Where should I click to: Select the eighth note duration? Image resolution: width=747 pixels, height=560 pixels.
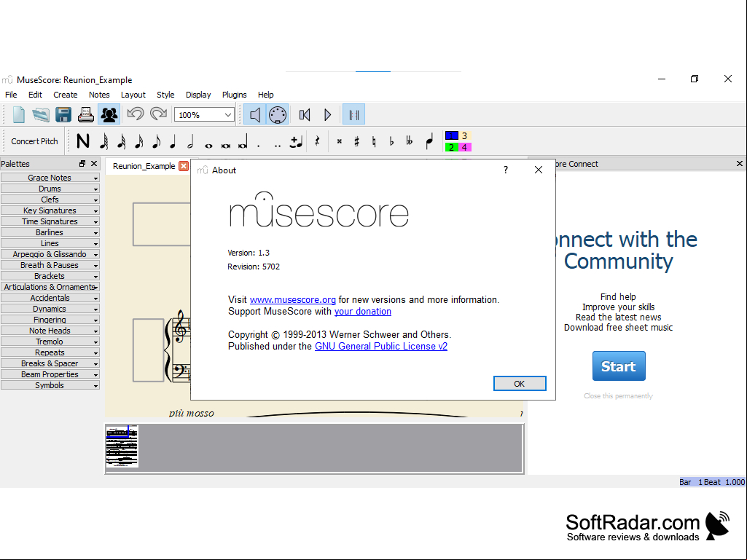click(156, 141)
